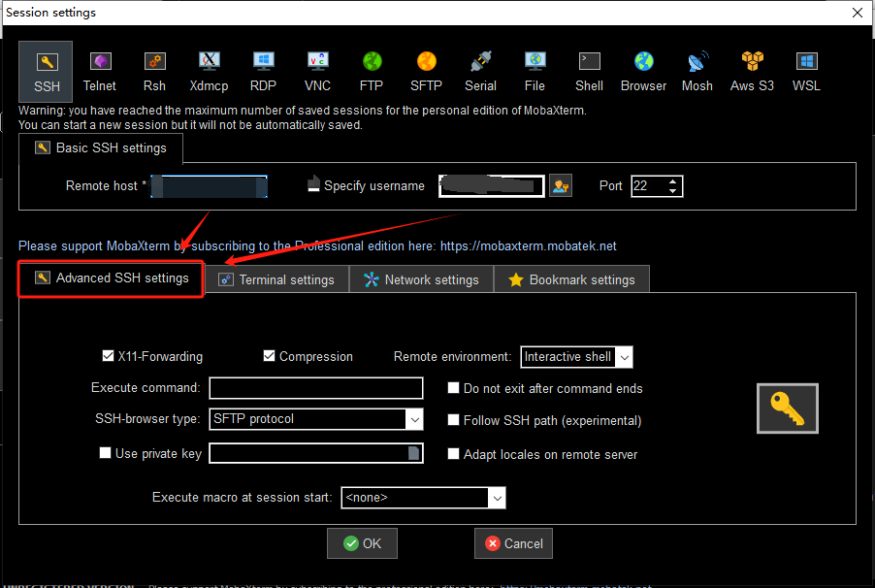Enable Follow SSH path (experimental)

tap(453, 420)
